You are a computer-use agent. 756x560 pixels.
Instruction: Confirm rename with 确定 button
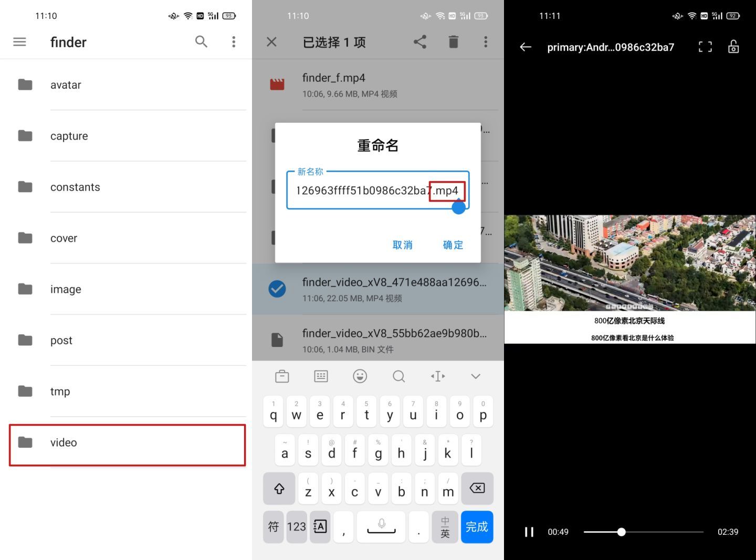click(453, 245)
